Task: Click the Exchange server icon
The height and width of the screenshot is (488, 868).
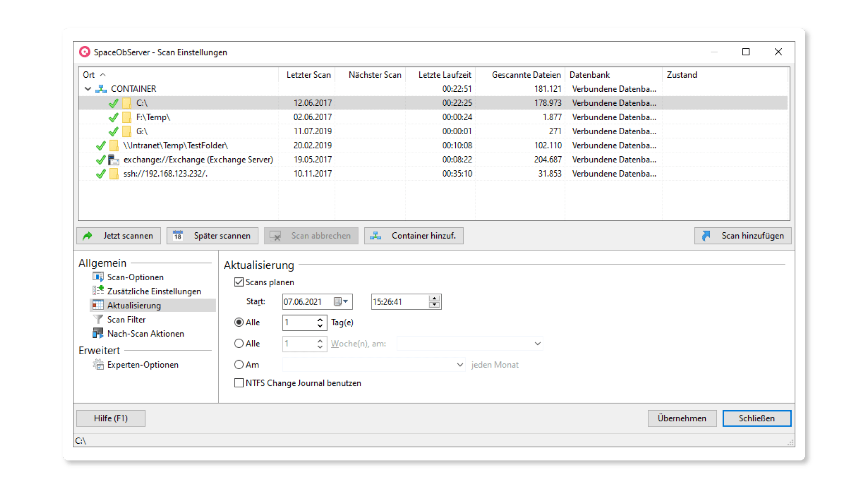Action: pos(114,160)
